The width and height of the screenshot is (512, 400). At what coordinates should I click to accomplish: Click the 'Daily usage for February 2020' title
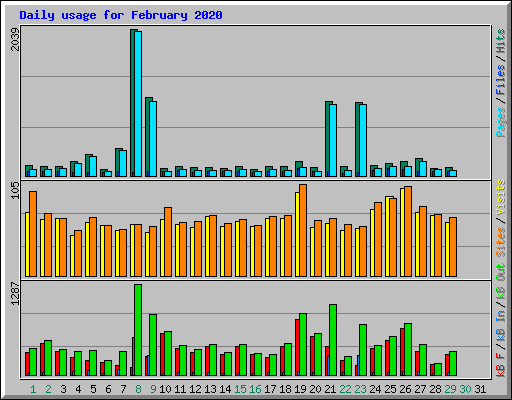point(121,15)
